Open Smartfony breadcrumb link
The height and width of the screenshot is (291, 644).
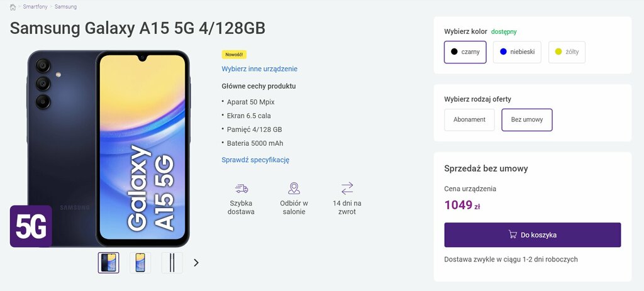pyautogui.click(x=35, y=7)
